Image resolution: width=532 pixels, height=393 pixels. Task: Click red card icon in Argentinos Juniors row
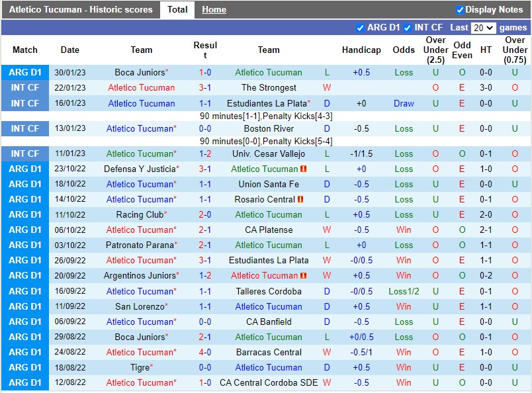pyautogui.click(x=303, y=275)
